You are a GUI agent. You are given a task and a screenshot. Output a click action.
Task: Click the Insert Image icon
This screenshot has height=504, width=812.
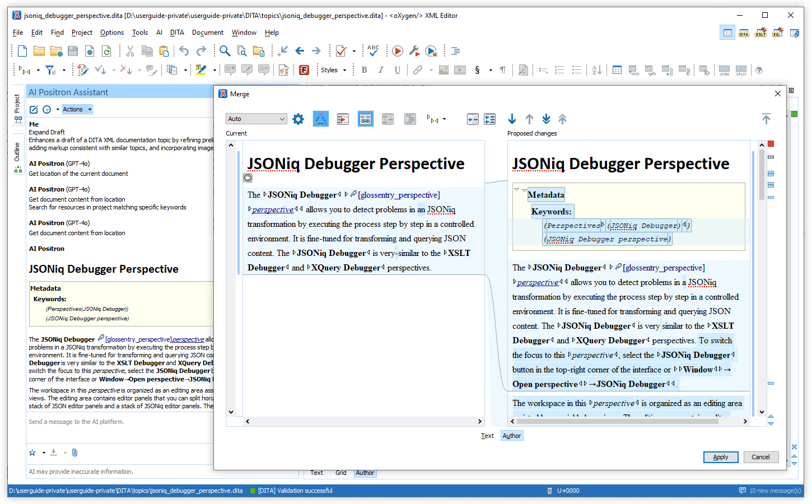pyautogui.click(x=444, y=70)
